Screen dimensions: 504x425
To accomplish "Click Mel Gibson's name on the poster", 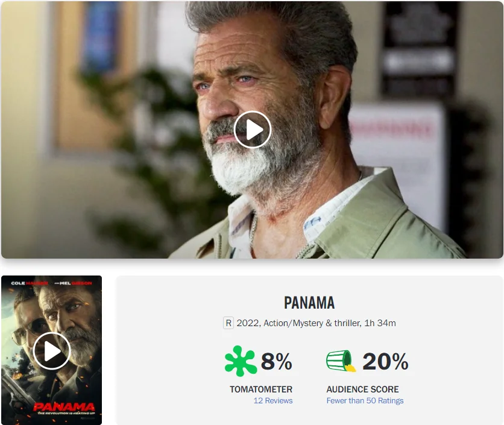I will [x=76, y=283].
